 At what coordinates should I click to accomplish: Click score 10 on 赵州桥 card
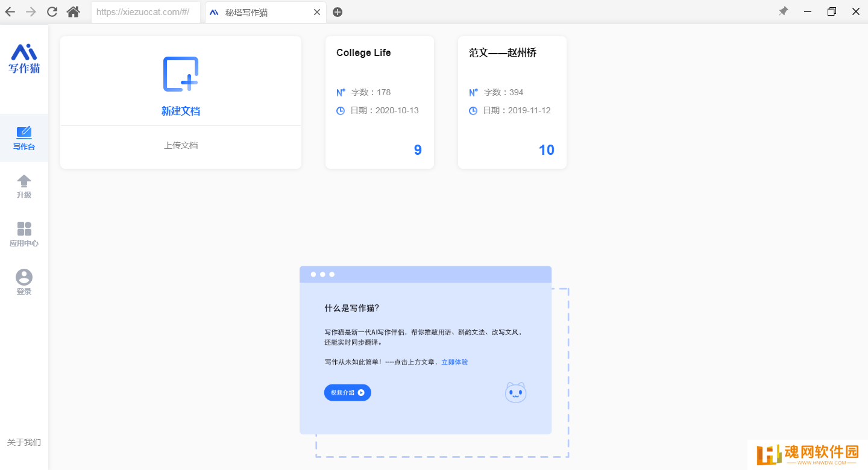547,150
